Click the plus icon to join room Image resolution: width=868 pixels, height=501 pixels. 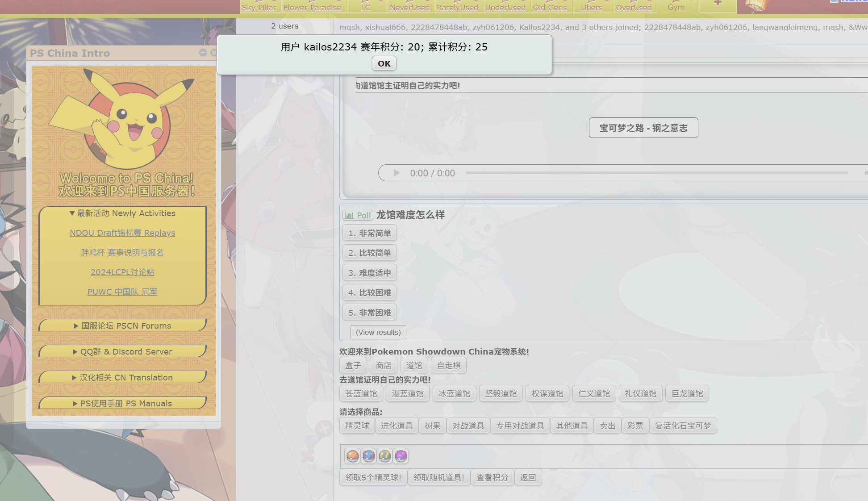pos(718,4)
